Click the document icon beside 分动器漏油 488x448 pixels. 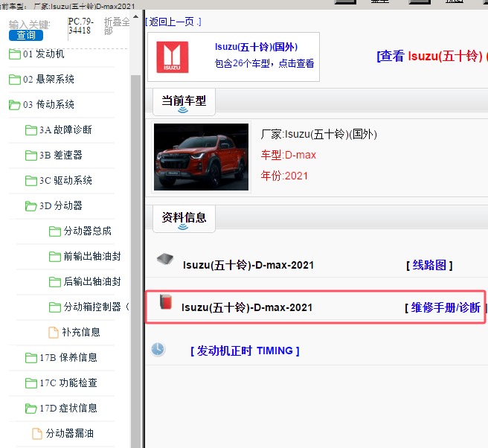(x=37, y=434)
